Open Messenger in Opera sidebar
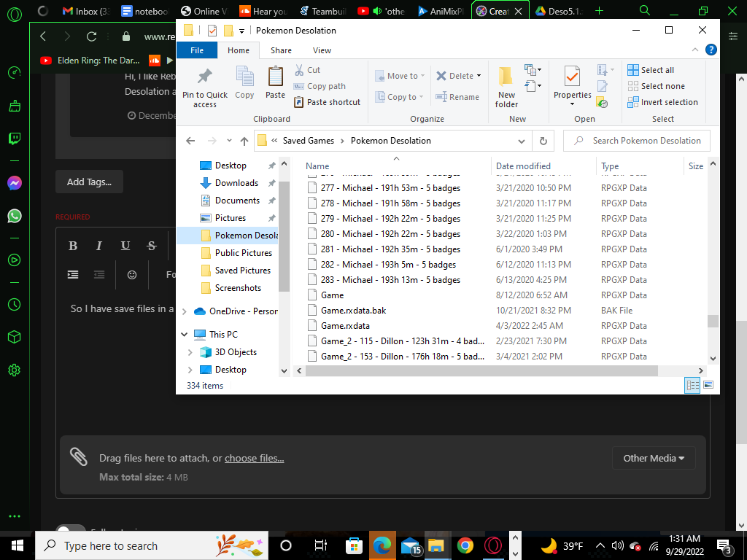 pyautogui.click(x=15, y=183)
